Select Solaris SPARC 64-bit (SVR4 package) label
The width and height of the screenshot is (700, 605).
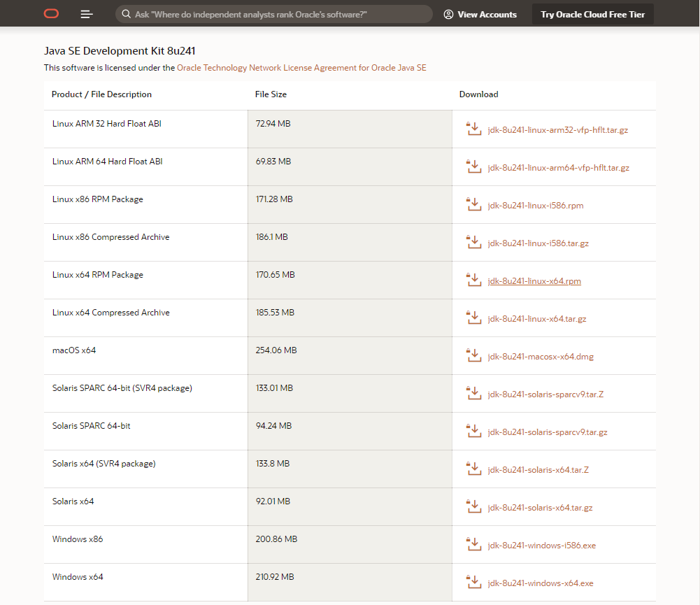click(122, 388)
